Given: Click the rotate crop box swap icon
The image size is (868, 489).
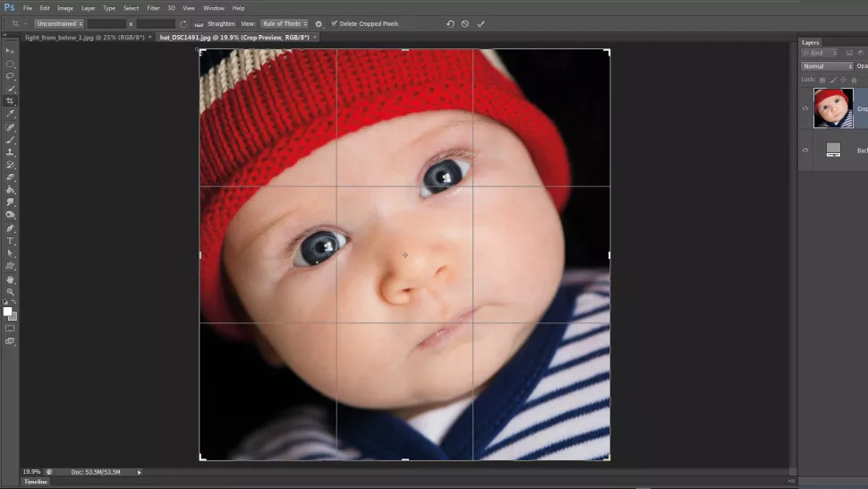Looking at the screenshot, I should (183, 24).
